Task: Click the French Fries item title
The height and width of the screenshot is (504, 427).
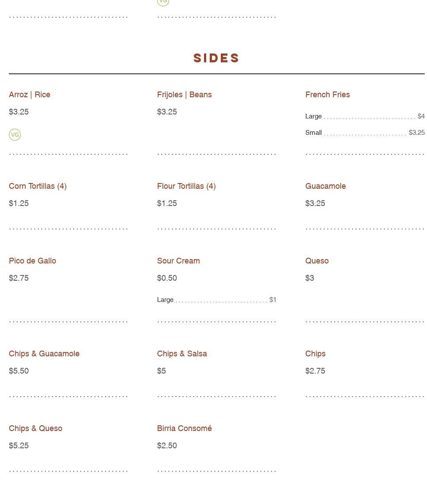Action: tap(327, 95)
